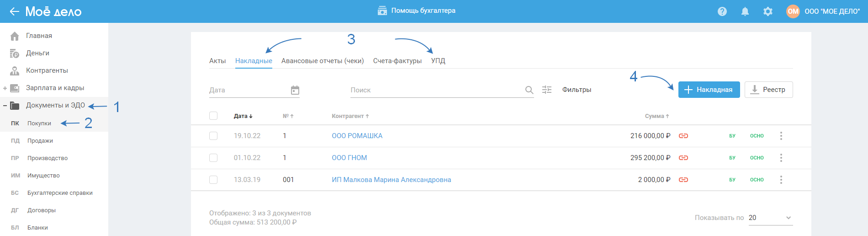Open the date calendar picker icon
Viewport: 868px width, 236px height.
pyautogui.click(x=295, y=90)
